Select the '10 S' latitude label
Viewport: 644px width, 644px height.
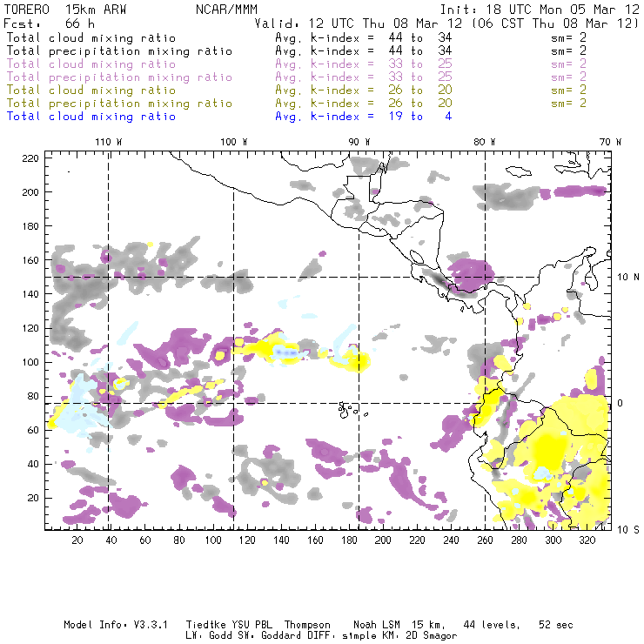pyautogui.click(x=628, y=530)
